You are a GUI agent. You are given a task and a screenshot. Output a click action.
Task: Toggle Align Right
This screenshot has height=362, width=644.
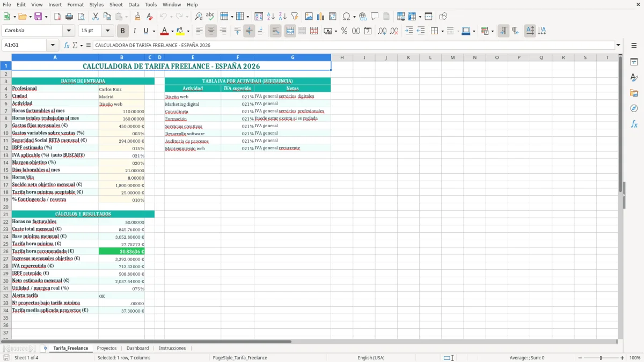click(223, 31)
